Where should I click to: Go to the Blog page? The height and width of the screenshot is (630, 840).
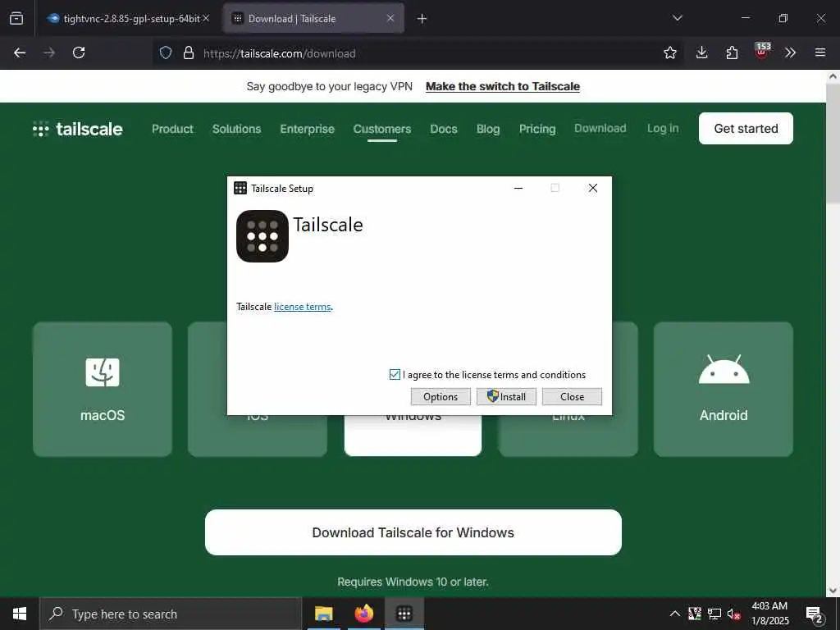(x=488, y=129)
